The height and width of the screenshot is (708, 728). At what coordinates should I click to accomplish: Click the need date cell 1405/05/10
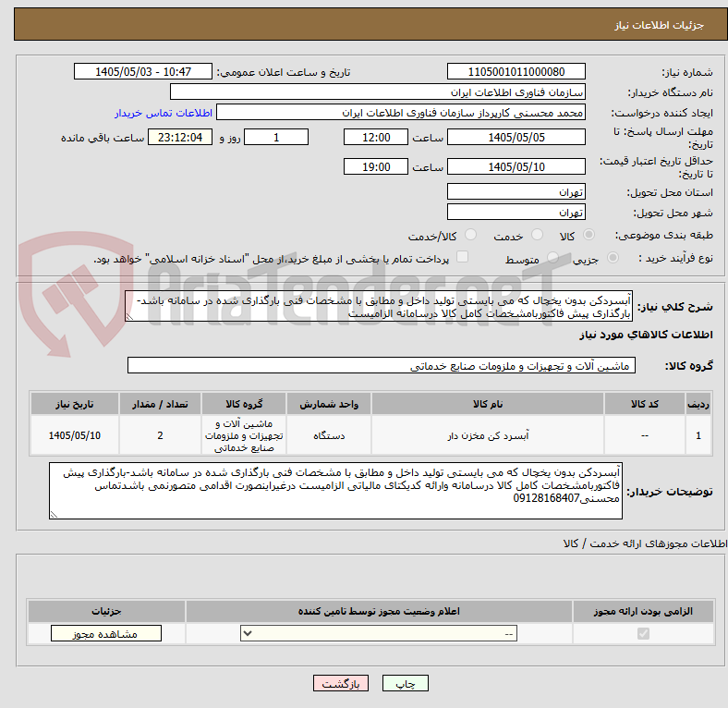click(74, 435)
